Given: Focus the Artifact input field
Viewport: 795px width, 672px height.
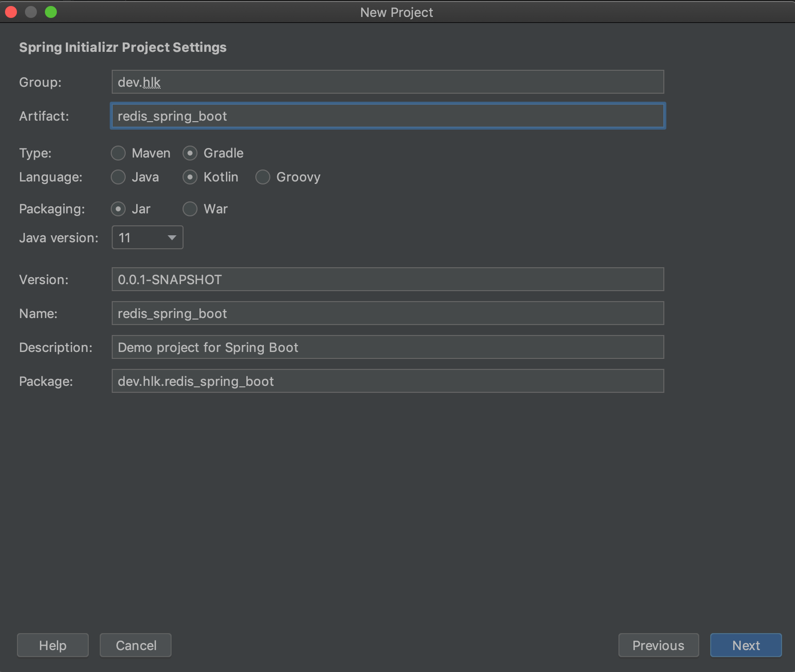Looking at the screenshot, I should 388,116.
